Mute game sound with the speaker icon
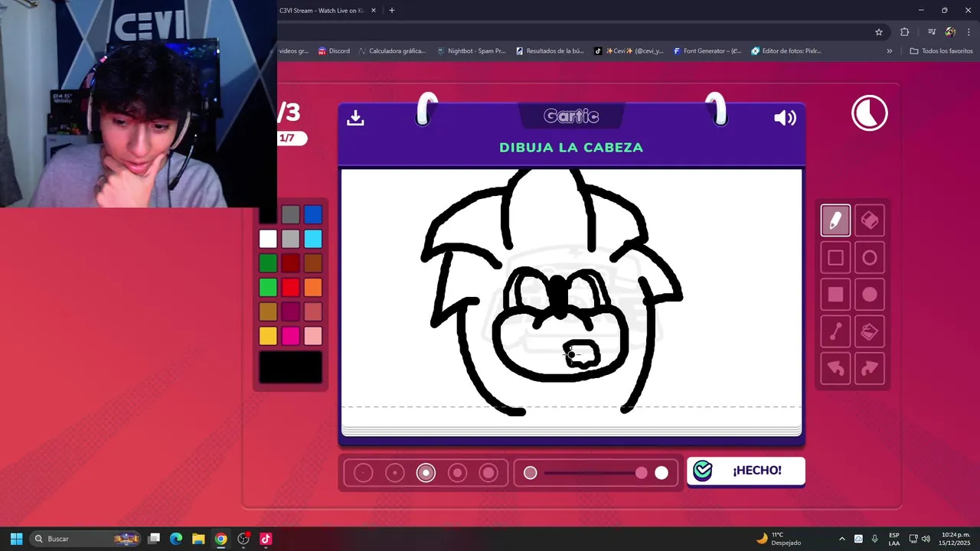The image size is (980, 551). tap(785, 118)
